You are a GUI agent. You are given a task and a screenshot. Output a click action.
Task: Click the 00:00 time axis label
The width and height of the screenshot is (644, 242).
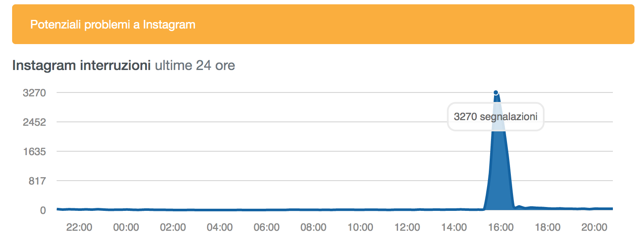126,227
